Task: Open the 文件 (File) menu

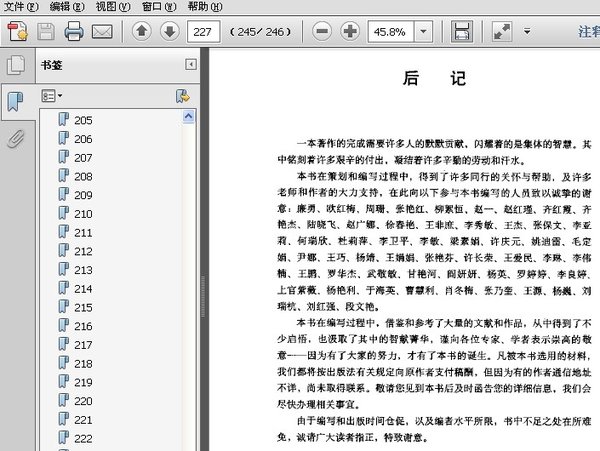Action: coord(19,6)
